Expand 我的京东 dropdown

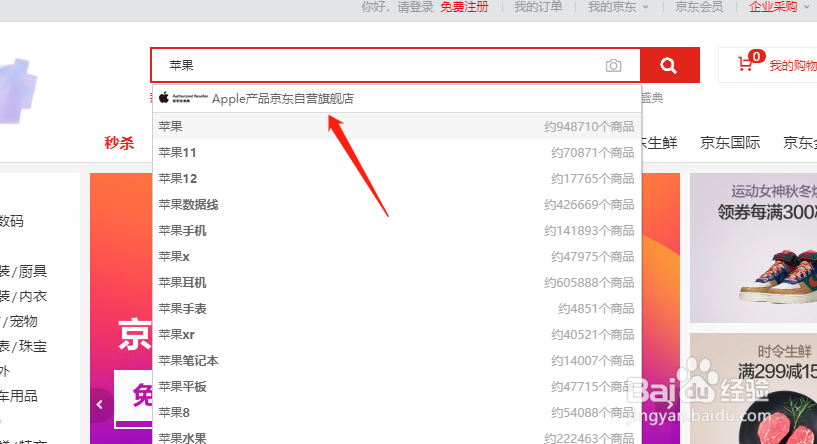618,7
